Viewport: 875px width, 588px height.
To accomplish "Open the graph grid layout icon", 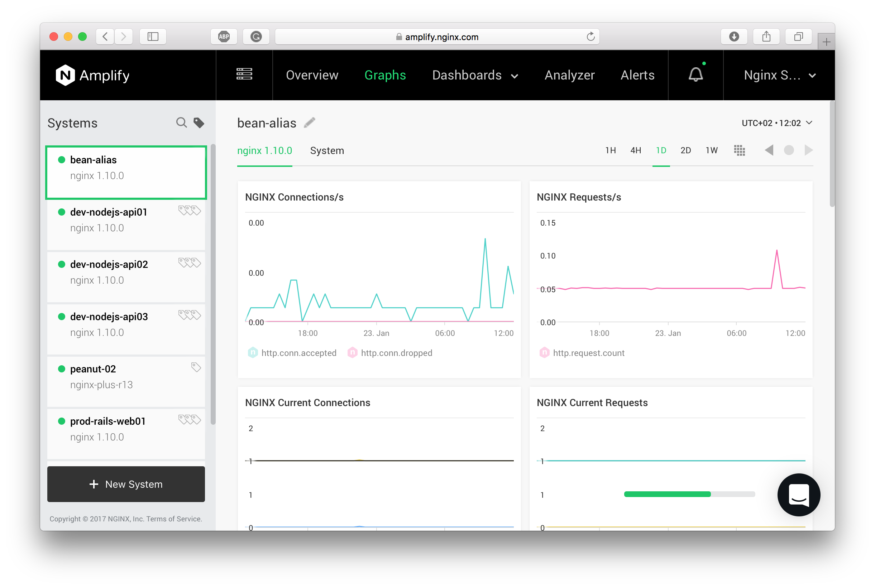I will (x=740, y=150).
